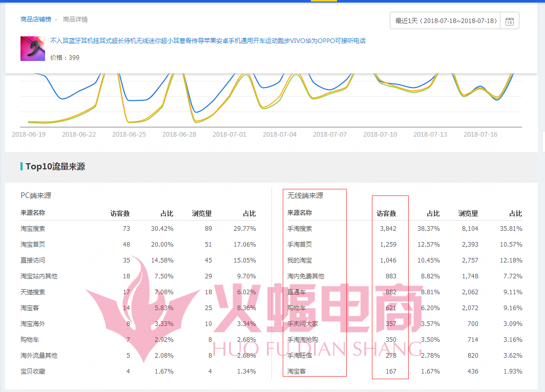Go back to 商品店铺榜 breadcrumb
The width and height of the screenshot is (545, 392).
[36, 19]
